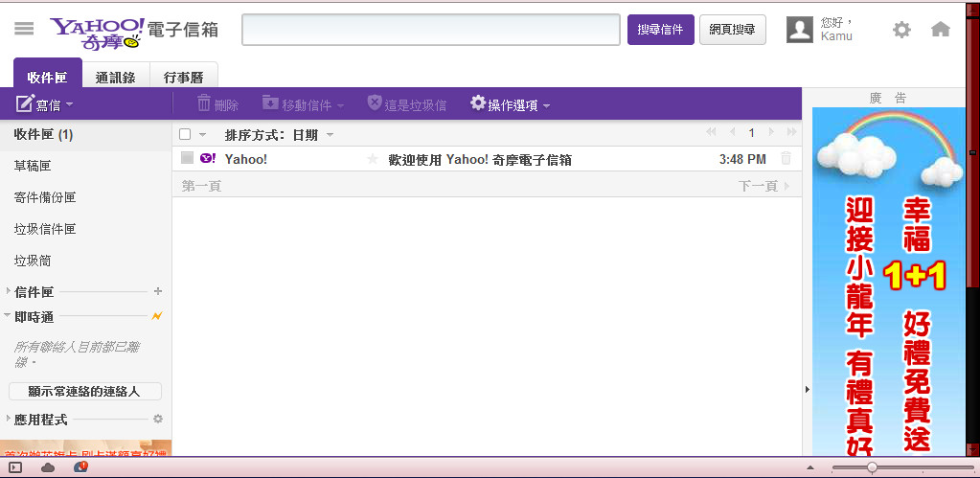The width and height of the screenshot is (980, 478).
Task: Open the 寫信 dropdown arrow
Action: point(69,104)
